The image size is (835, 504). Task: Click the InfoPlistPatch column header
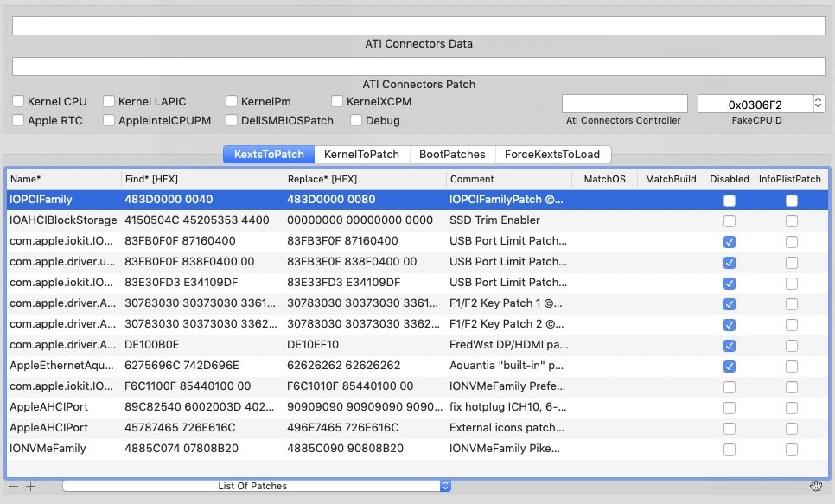point(790,179)
